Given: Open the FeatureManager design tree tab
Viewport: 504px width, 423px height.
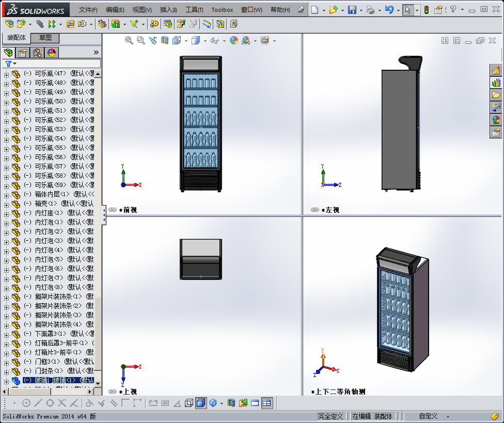Looking at the screenshot, I should (x=8, y=52).
